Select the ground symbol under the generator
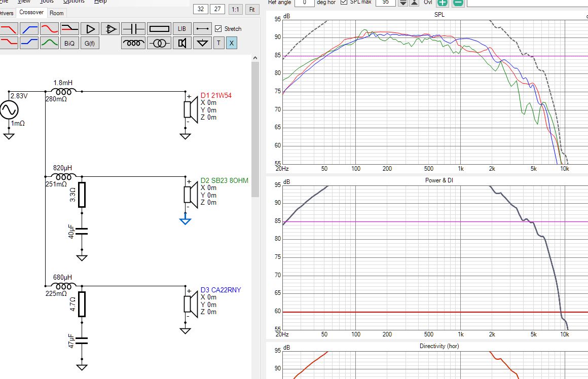588x379 pixels. pos(9,135)
